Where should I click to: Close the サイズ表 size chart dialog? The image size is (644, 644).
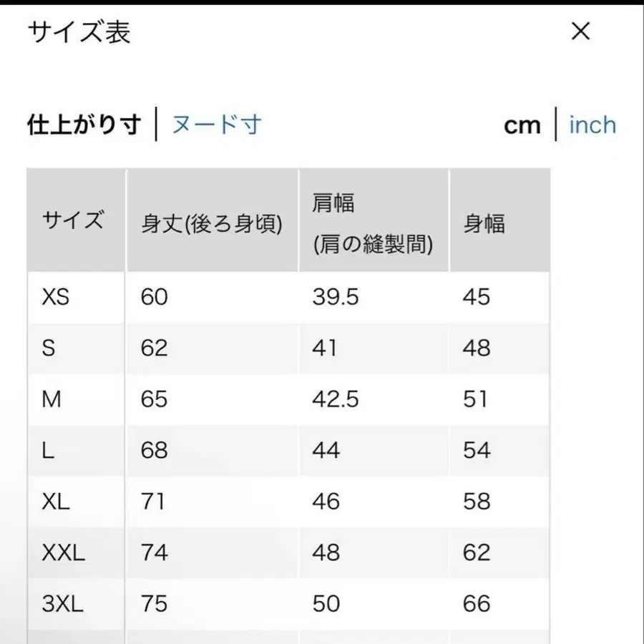coord(581,31)
